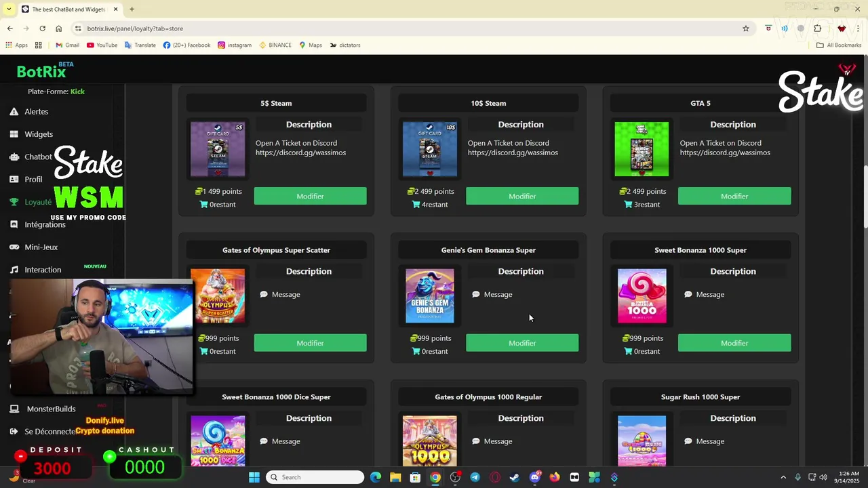
Task: Click the Interaction music note icon
Action: tap(14, 270)
